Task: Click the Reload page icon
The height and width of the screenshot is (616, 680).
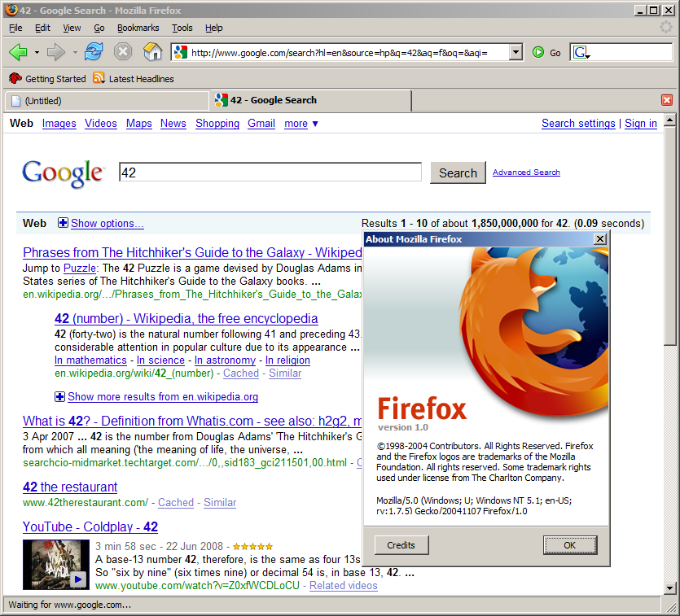Action: [94, 52]
